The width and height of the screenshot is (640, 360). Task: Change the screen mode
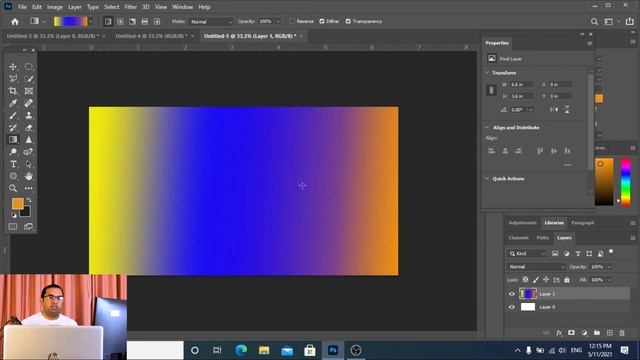29,227
